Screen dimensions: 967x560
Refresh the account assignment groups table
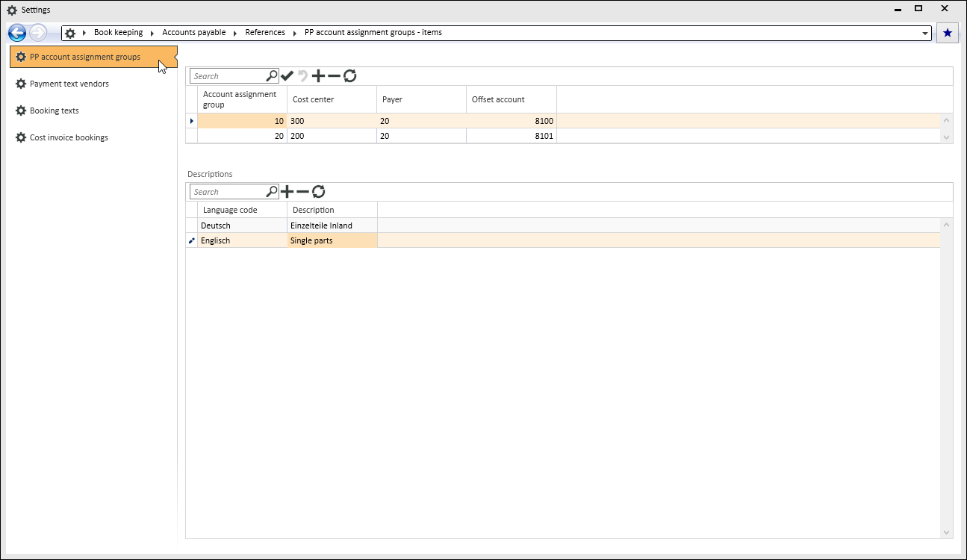tap(349, 76)
